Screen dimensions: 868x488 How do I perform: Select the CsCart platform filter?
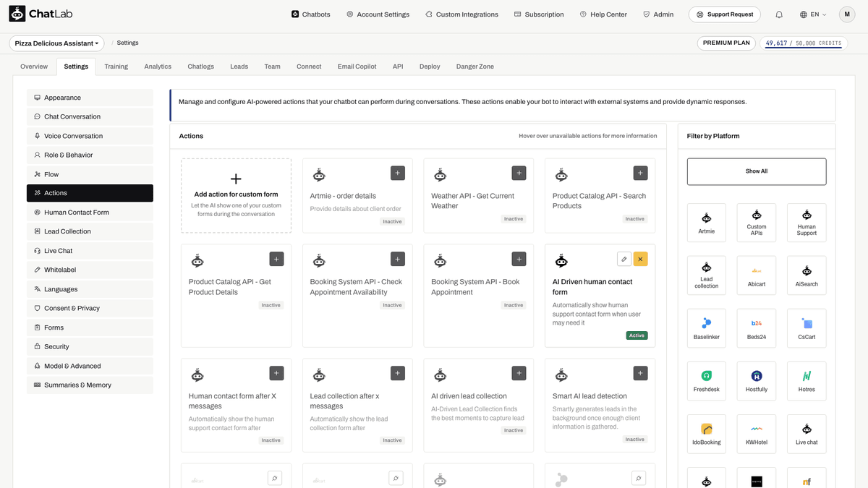807,328
